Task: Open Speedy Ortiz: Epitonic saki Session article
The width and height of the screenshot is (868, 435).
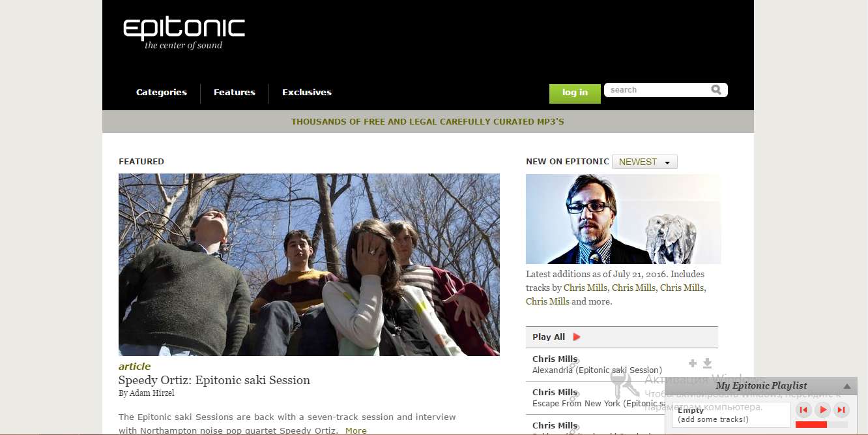Action: coord(214,380)
